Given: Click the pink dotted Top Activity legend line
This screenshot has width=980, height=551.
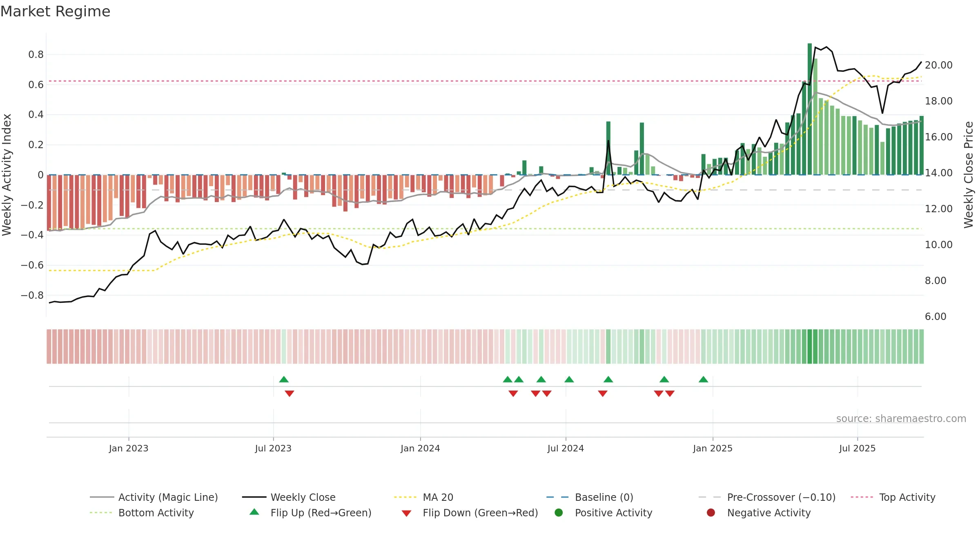Looking at the screenshot, I should pos(862,497).
